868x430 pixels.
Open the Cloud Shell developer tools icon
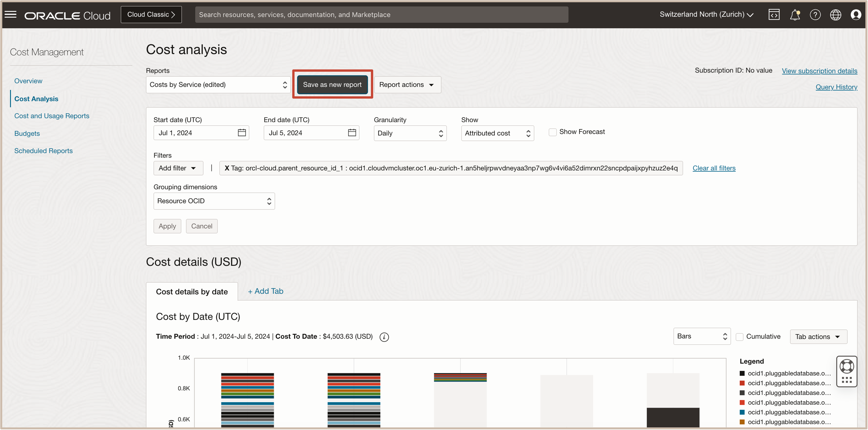(x=774, y=15)
